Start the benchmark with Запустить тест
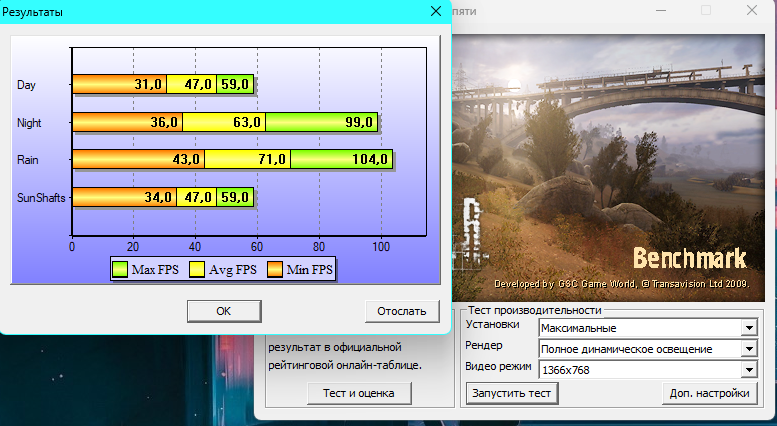 [511, 393]
